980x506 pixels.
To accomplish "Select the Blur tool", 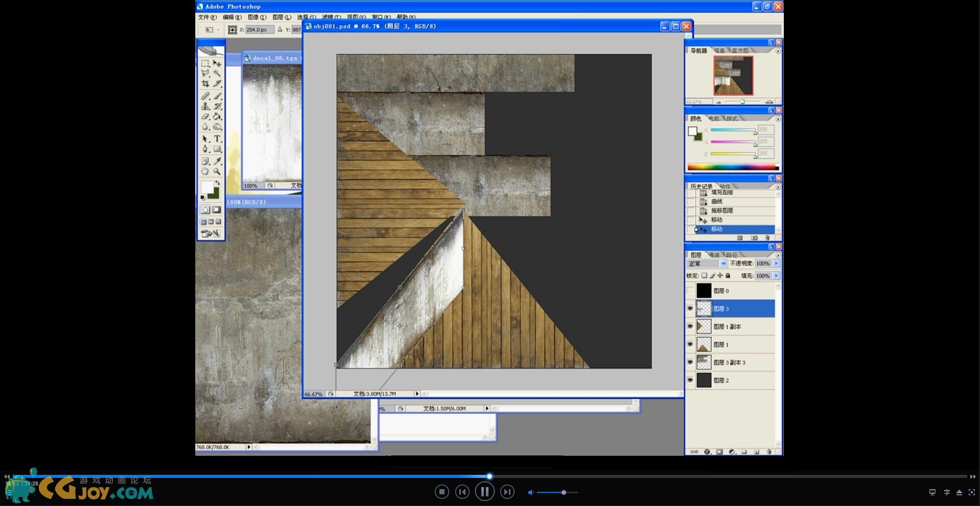I will [205, 127].
